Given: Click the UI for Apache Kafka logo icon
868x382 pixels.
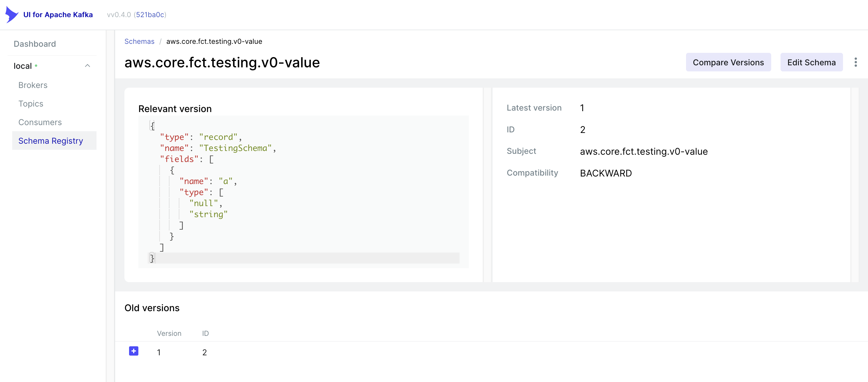Looking at the screenshot, I should point(11,15).
